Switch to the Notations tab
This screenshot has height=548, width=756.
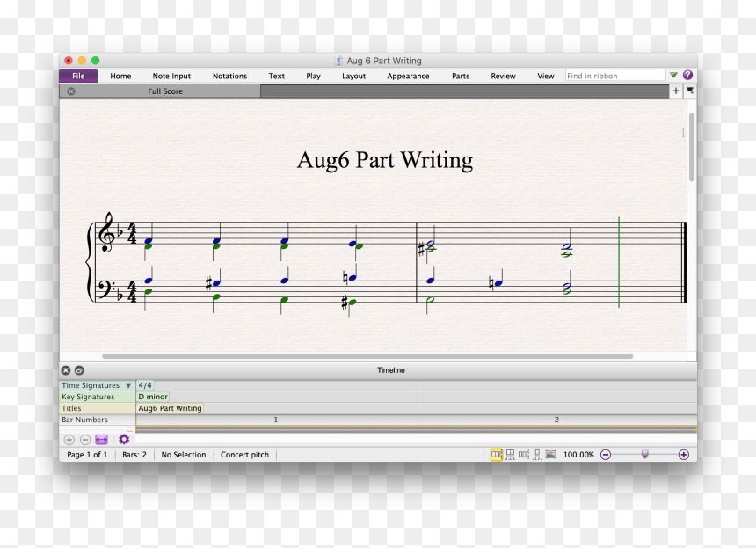click(x=229, y=76)
